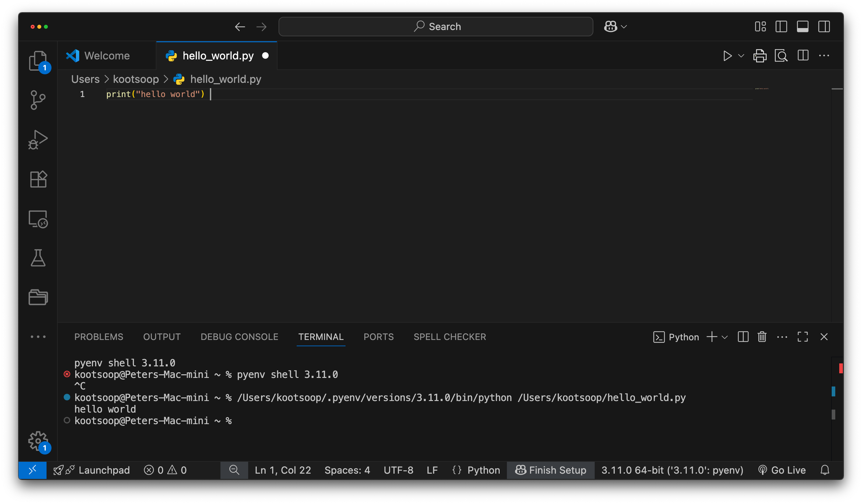Show additional views ellipsis in activity bar
862x504 pixels.
pos(38,337)
